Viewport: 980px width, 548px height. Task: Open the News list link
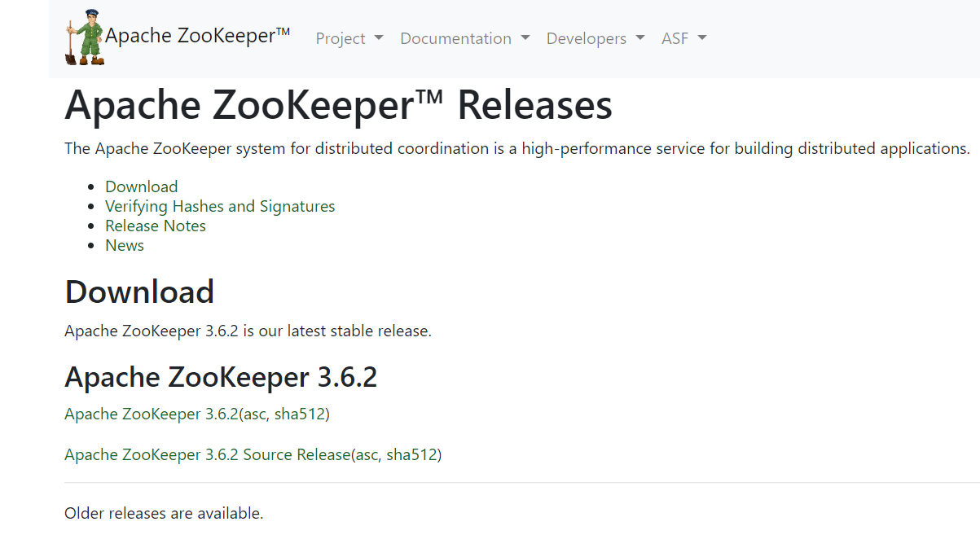(125, 245)
